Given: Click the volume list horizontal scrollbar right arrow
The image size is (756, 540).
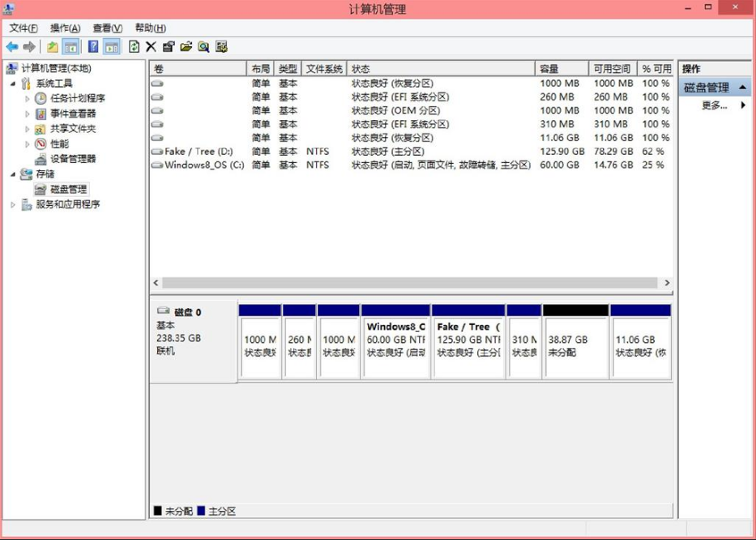Looking at the screenshot, I should (667, 283).
